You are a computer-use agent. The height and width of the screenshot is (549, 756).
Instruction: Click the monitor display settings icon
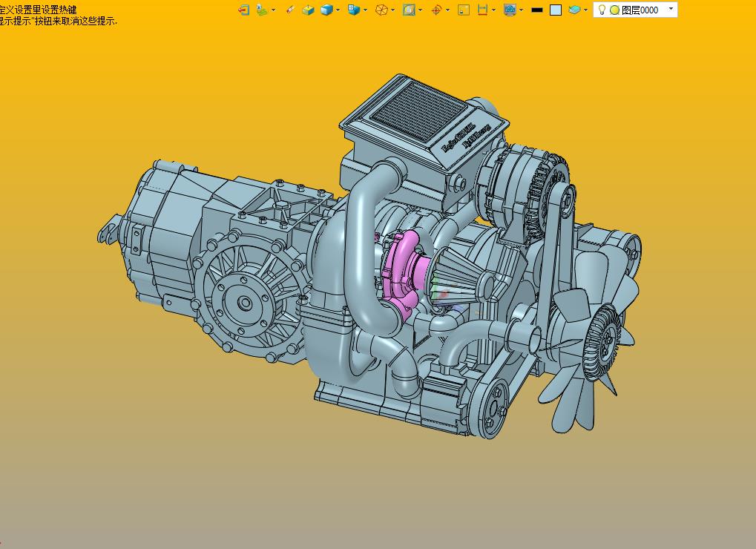click(x=510, y=10)
